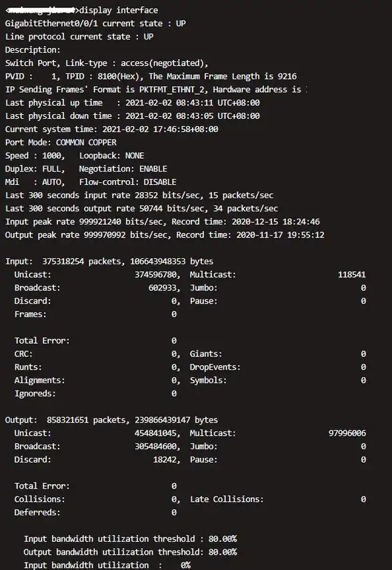Click the GigabitEthernet0/0/1 current state line
Viewport: 392px width, 570px height.
pyautogui.click(x=95, y=23)
